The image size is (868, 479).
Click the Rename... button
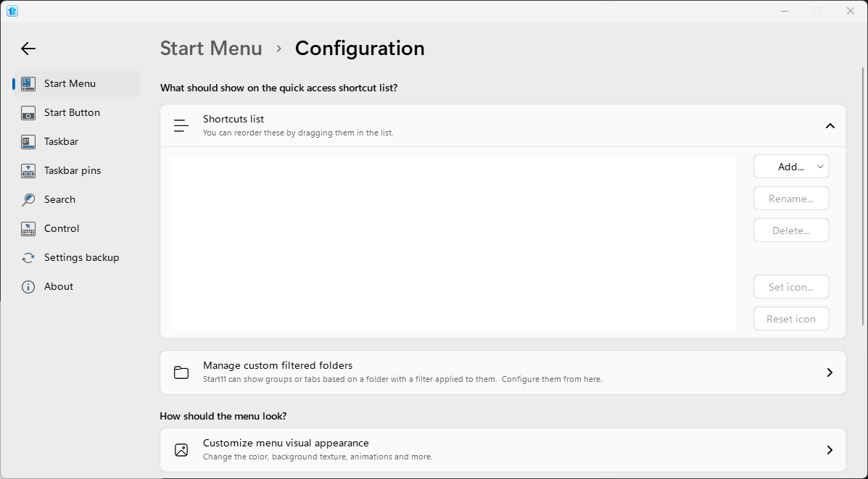pos(791,199)
